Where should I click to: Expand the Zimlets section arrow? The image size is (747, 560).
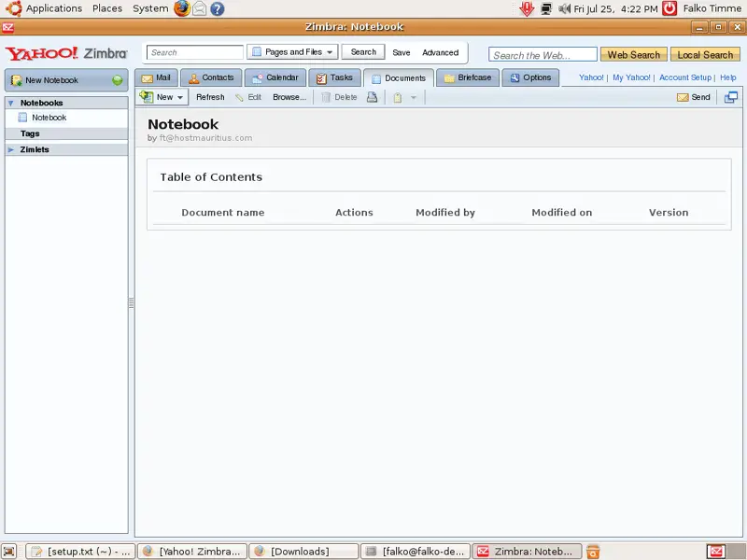pos(11,149)
